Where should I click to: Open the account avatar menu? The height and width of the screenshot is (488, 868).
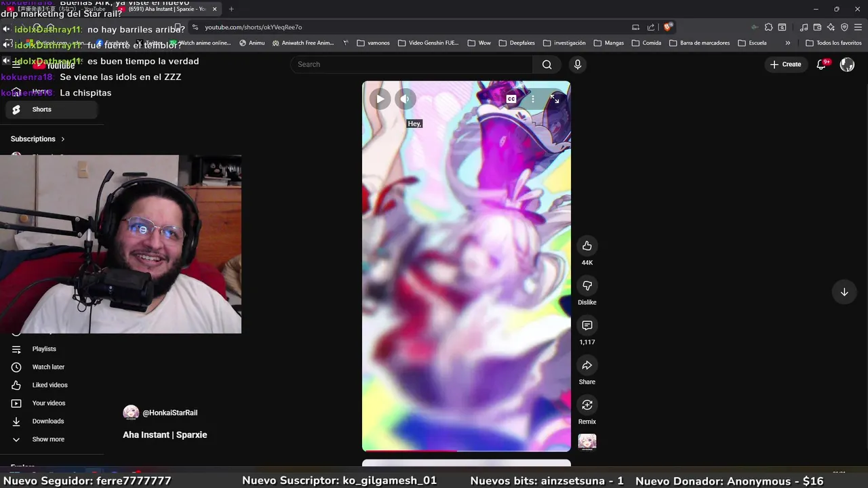[x=847, y=64]
